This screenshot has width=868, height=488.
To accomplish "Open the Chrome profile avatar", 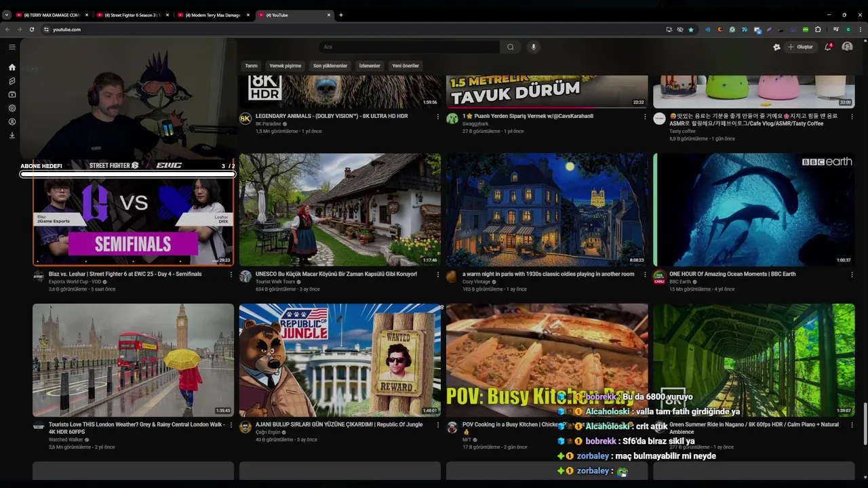I will [x=848, y=29].
